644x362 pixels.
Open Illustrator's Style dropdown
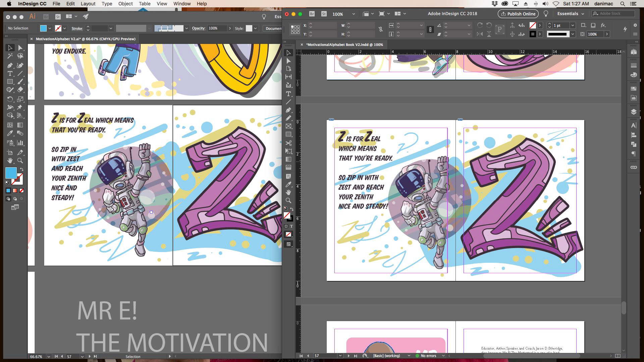(x=255, y=28)
